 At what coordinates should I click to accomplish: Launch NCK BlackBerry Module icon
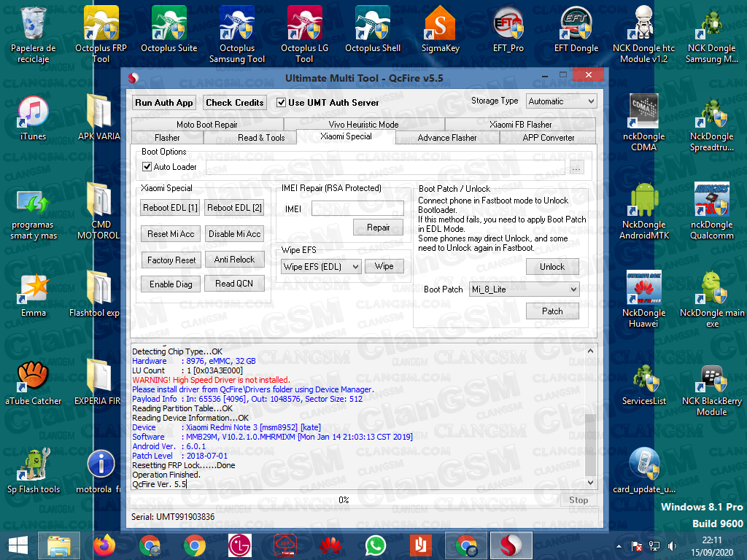tap(712, 389)
